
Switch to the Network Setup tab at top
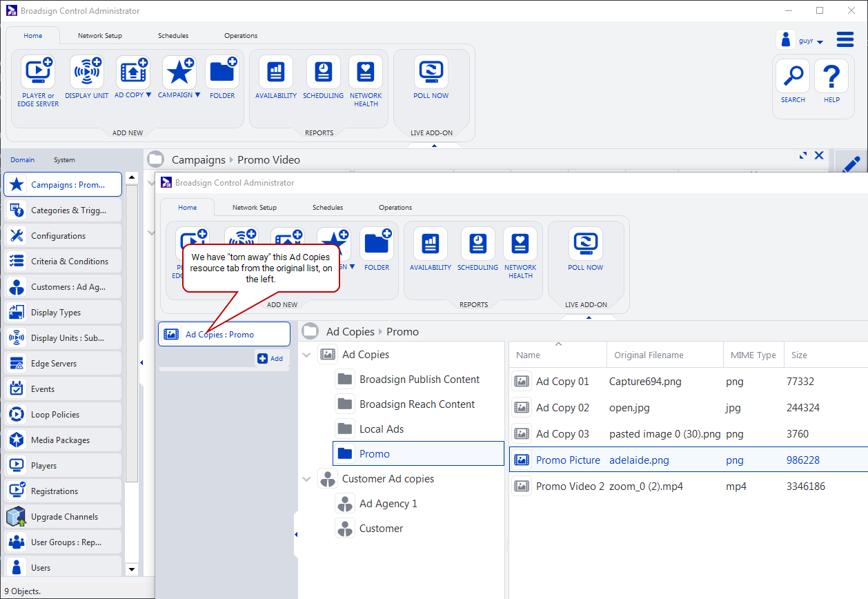pyautogui.click(x=100, y=36)
